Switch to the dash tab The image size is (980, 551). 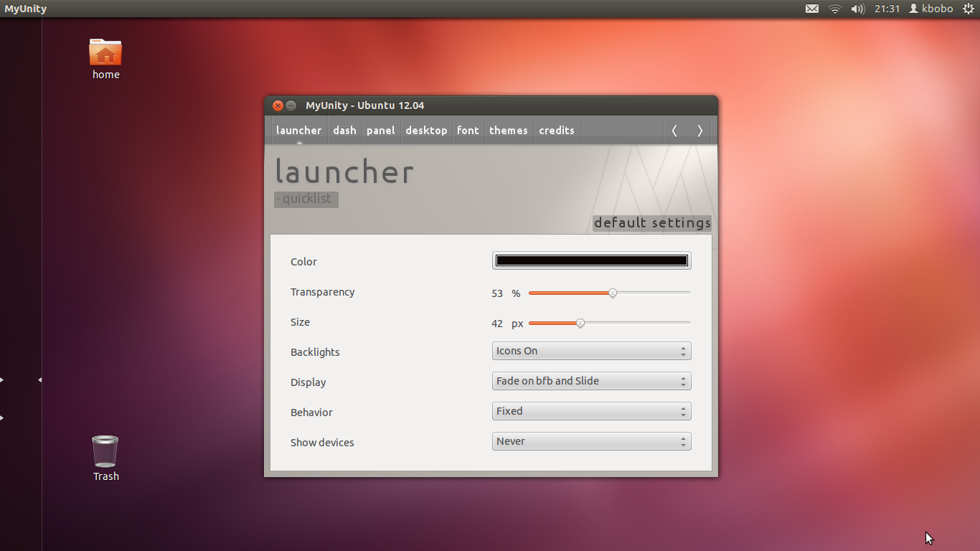click(344, 131)
